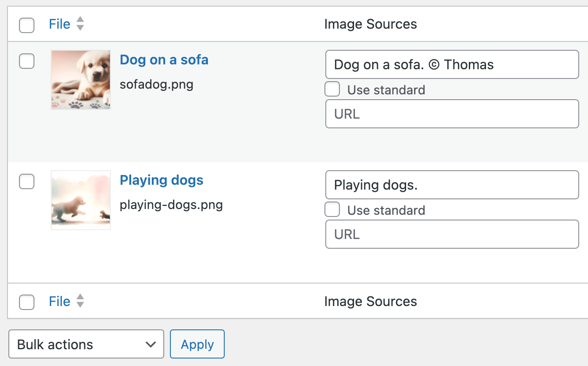Select the Dog on a sofa row checkbox
Screen dimensions: 588x366
click(27, 61)
